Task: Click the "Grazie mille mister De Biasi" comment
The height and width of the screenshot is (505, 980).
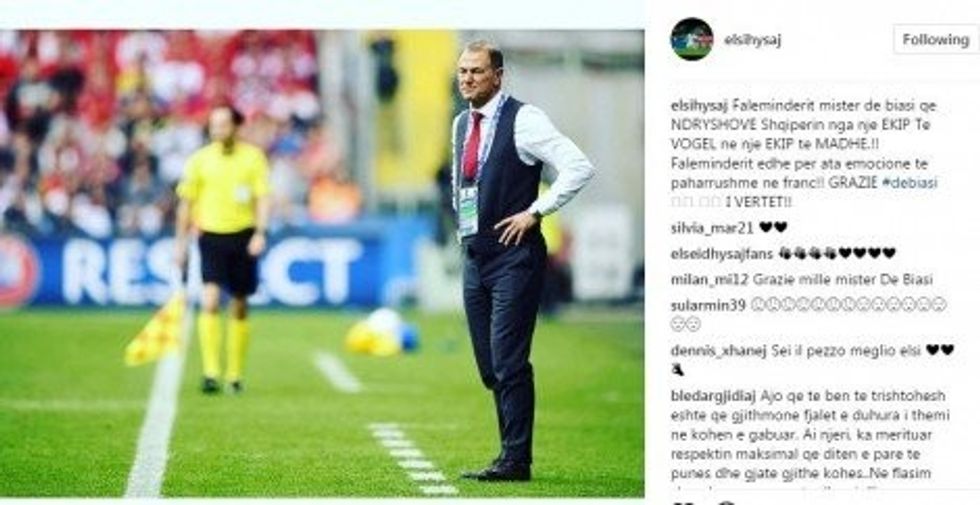Action: click(842, 279)
